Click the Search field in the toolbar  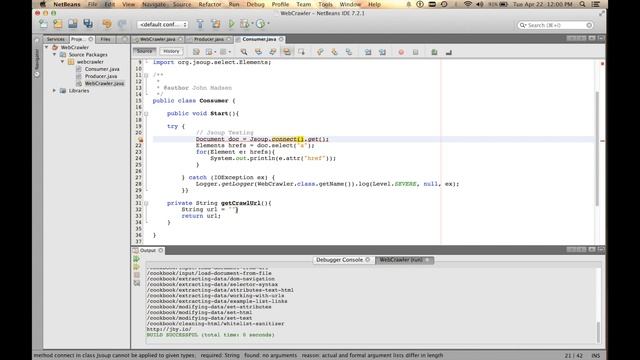coord(555,25)
